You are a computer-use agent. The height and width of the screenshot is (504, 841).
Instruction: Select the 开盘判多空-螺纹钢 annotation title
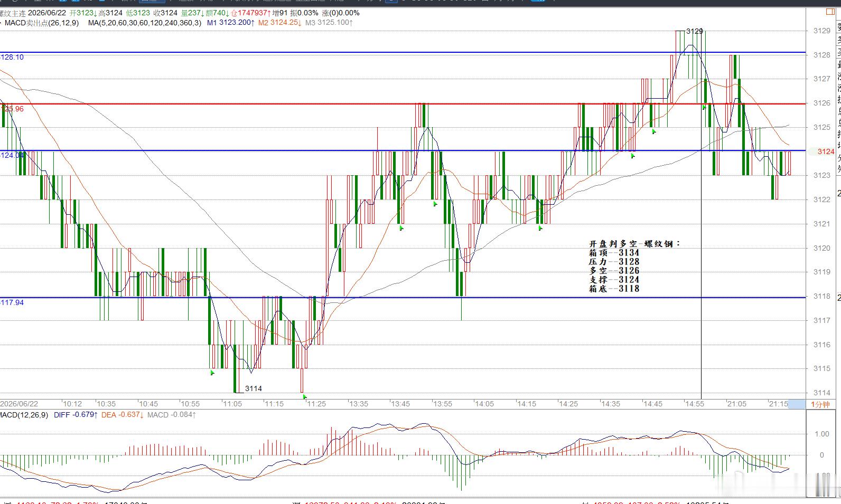tap(635, 244)
